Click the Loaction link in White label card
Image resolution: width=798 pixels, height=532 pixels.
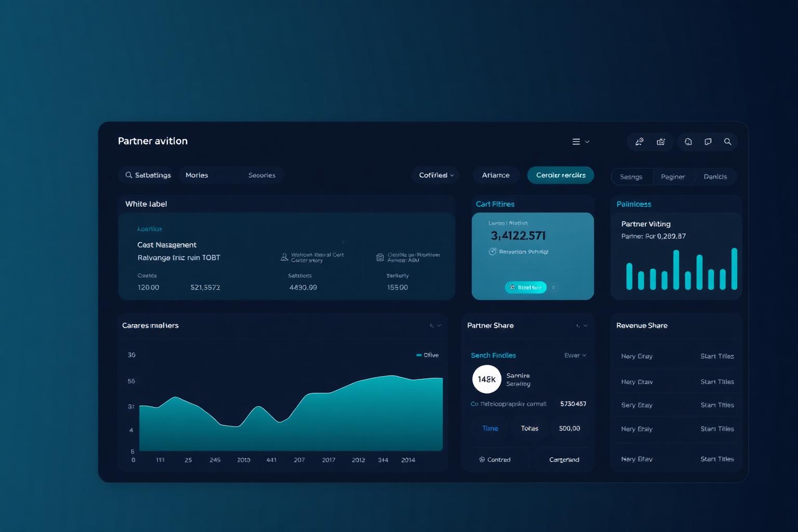coord(150,229)
